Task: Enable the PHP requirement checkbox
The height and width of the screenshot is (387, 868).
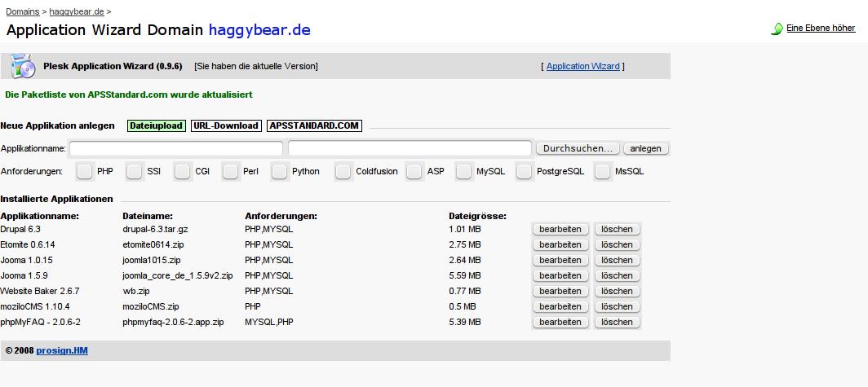Action: (x=85, y=171)
